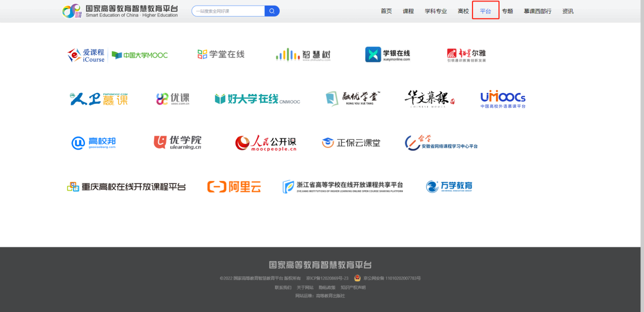Open the 优课 UOOC platform logo
644x312 pixels.
click(x=173, y=99)
